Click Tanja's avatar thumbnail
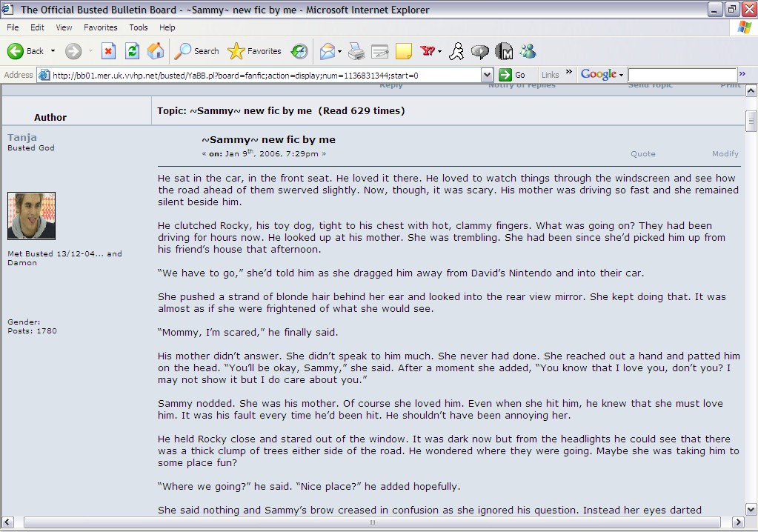Viewport: 758px width, 532px height. point(31,216)
